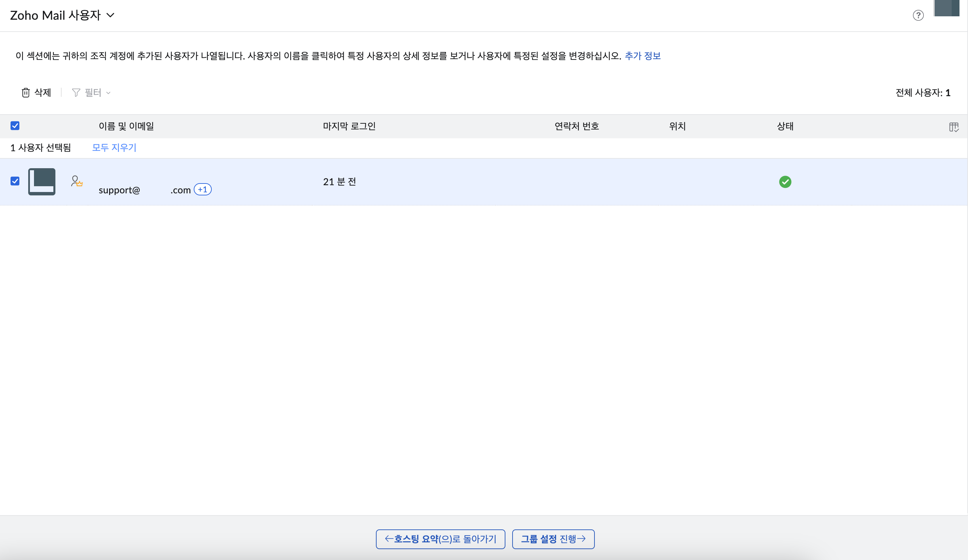This screenshot has height=560, width=968.
Task: Click the green active status checkmark
Action: pyautogui.click(x=785, y=182)
